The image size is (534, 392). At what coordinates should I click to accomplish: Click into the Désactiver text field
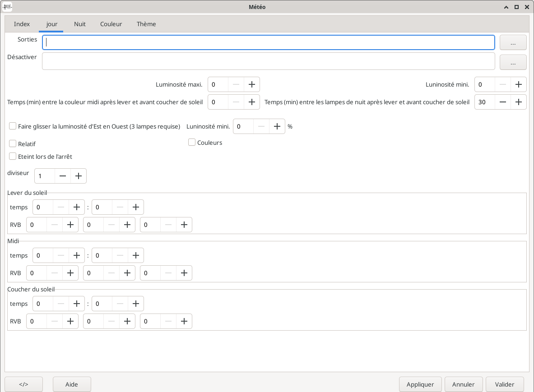pyautogui.click(x=268, y=61)
